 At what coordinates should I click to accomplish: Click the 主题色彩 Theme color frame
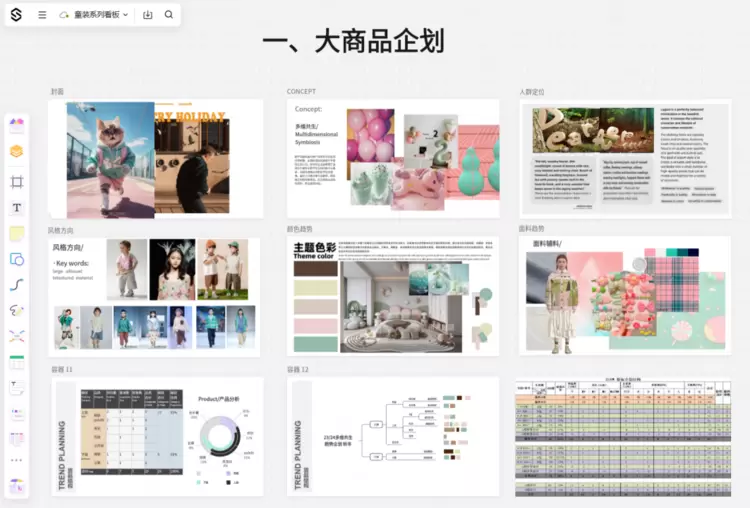(x=392, y=296)
